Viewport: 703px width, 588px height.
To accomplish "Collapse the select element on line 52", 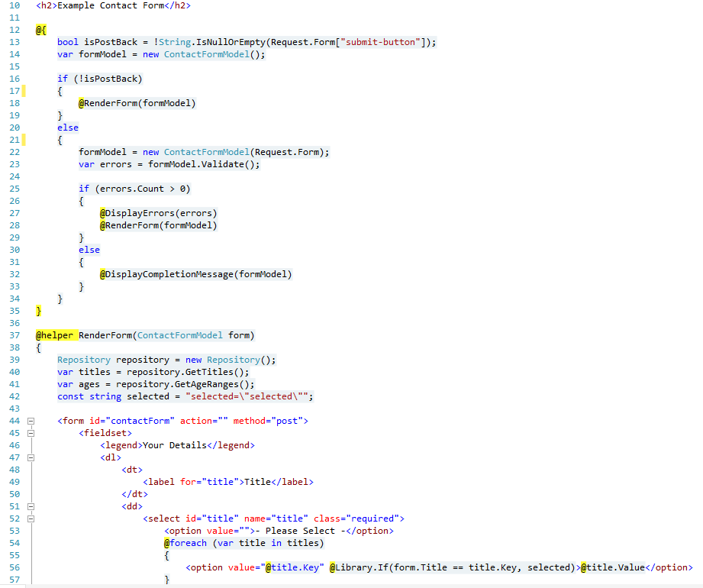I will [31, 519].
